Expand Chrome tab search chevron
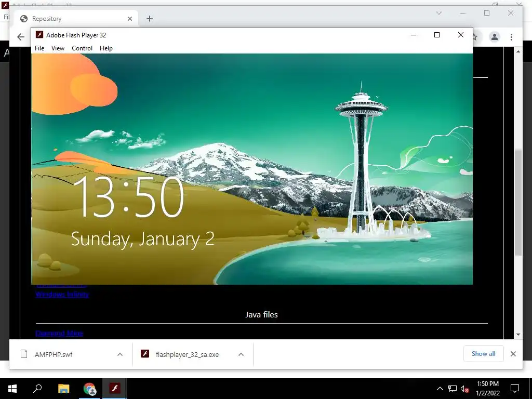The width and height of the screenshot is (532, 399). pyautogui.click(x=438, y=13)
